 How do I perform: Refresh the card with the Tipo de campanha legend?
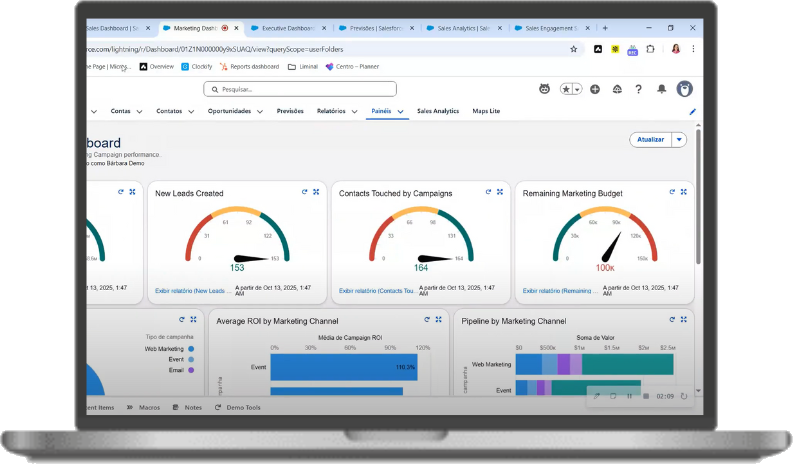[x=182, y=319]
